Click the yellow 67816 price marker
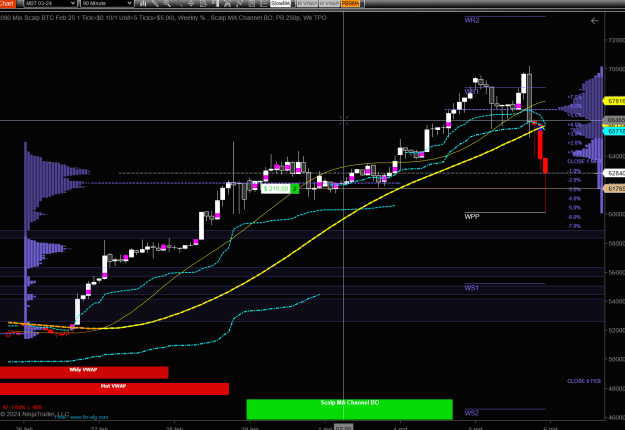This screenshot has height=430, width=625. point(614,101)
